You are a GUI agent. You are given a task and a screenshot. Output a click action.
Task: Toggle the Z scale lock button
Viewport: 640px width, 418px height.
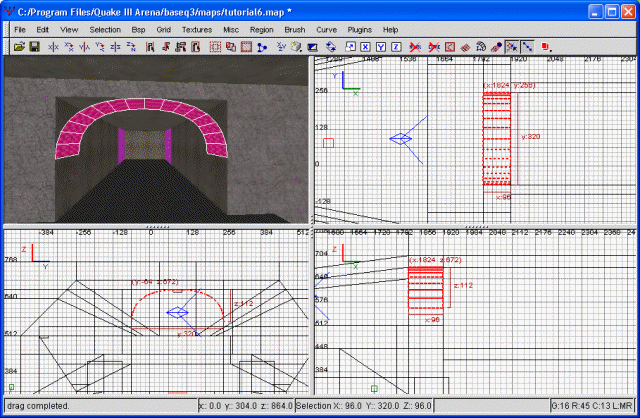tap(396, 47)
